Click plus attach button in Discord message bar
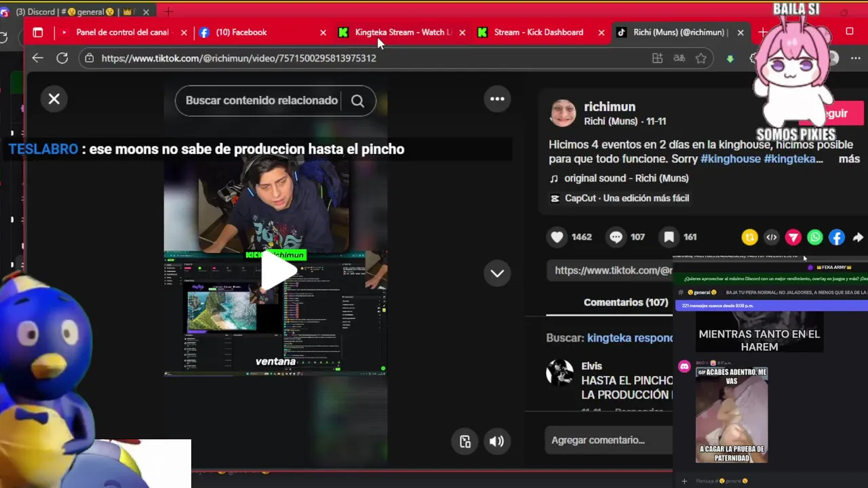The image size is (868, 488). tap(684, 481)
